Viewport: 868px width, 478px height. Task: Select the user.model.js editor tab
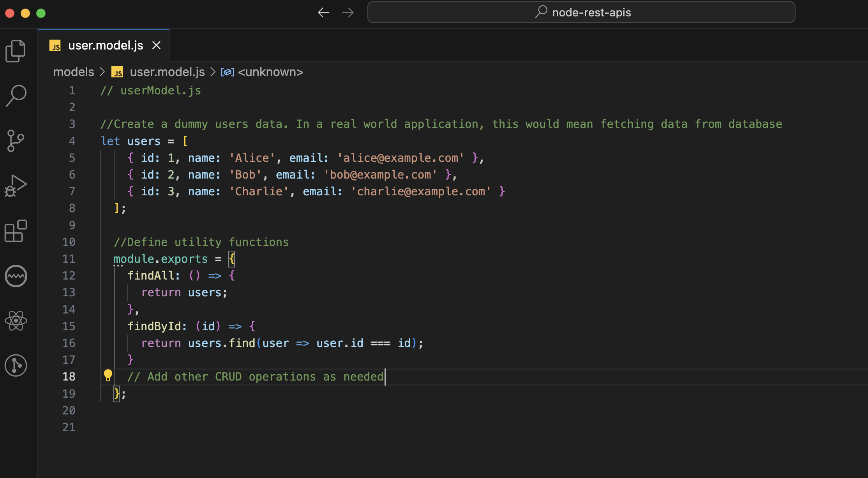[105, 46]
